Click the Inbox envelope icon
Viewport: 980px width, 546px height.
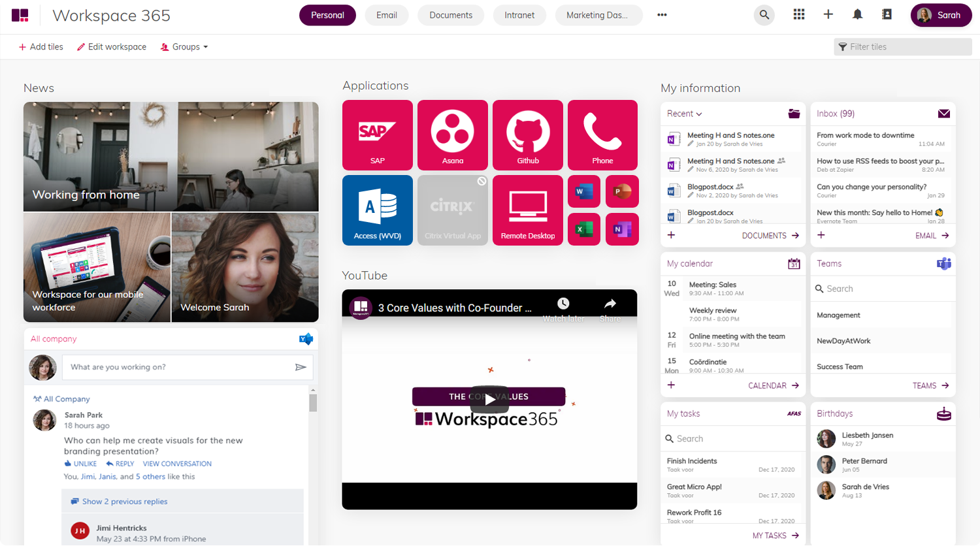(x=944, y=114)
